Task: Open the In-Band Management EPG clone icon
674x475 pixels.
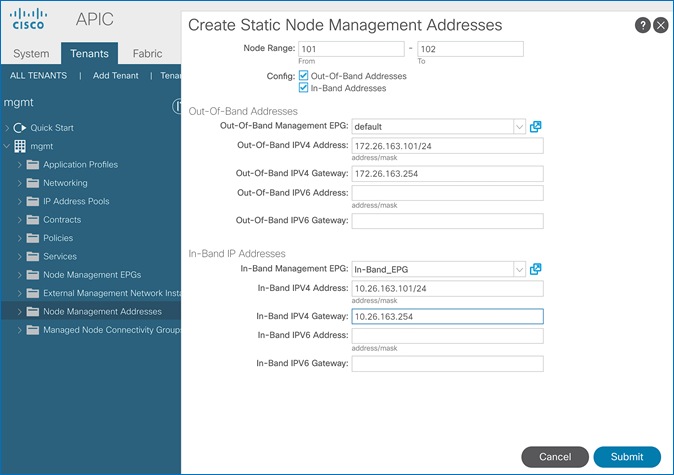Action: tap(536, 268)
